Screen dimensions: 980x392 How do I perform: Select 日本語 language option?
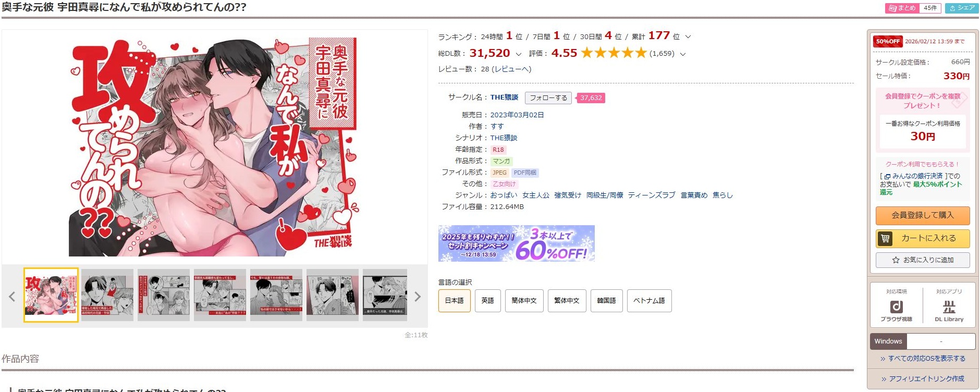click(454, 301)
